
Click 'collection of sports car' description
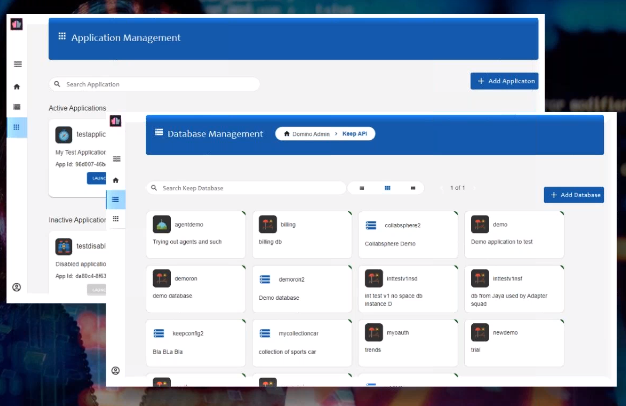tap(287, 352)
